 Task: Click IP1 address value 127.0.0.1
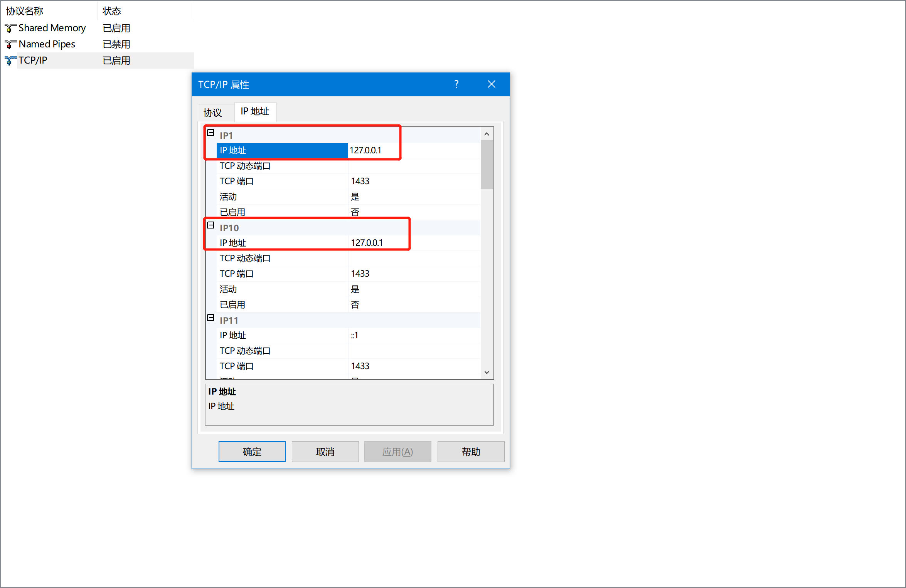coord(365,150)
